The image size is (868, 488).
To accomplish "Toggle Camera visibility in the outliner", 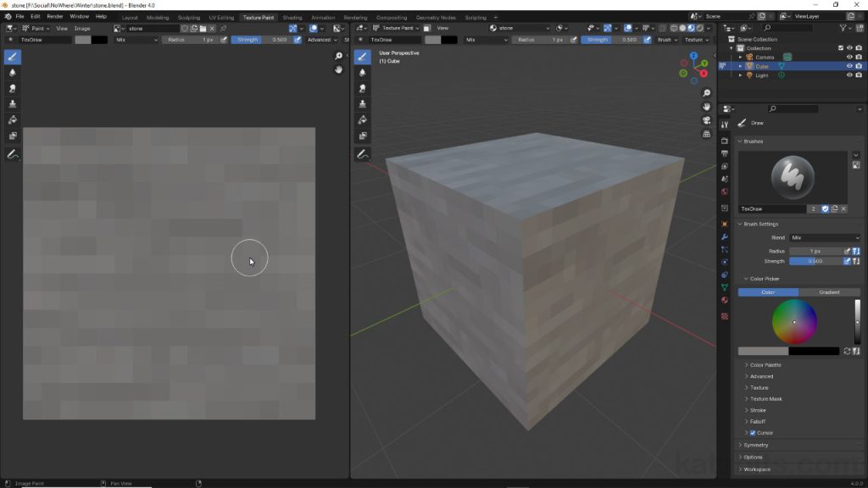I will pyautogui.click(x=850, y=57).
